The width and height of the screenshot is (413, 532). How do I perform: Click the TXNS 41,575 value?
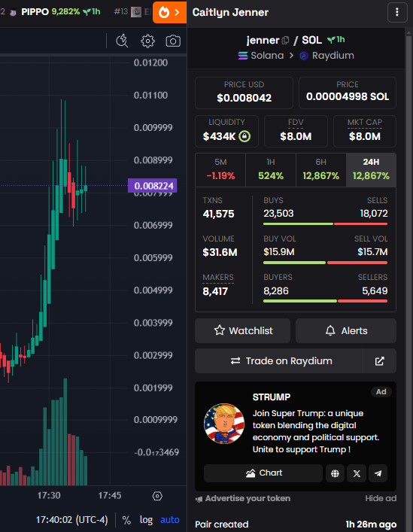tap(218, 214)
